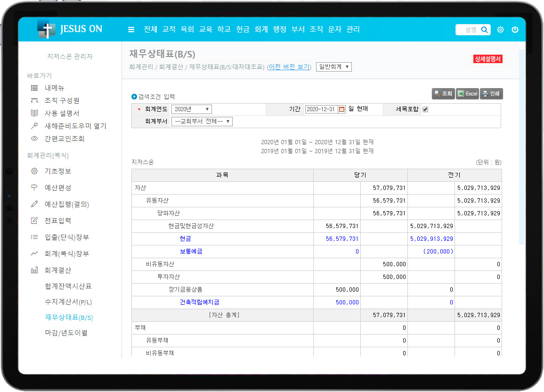Open settings gear in top bar

tap(500, 30)
